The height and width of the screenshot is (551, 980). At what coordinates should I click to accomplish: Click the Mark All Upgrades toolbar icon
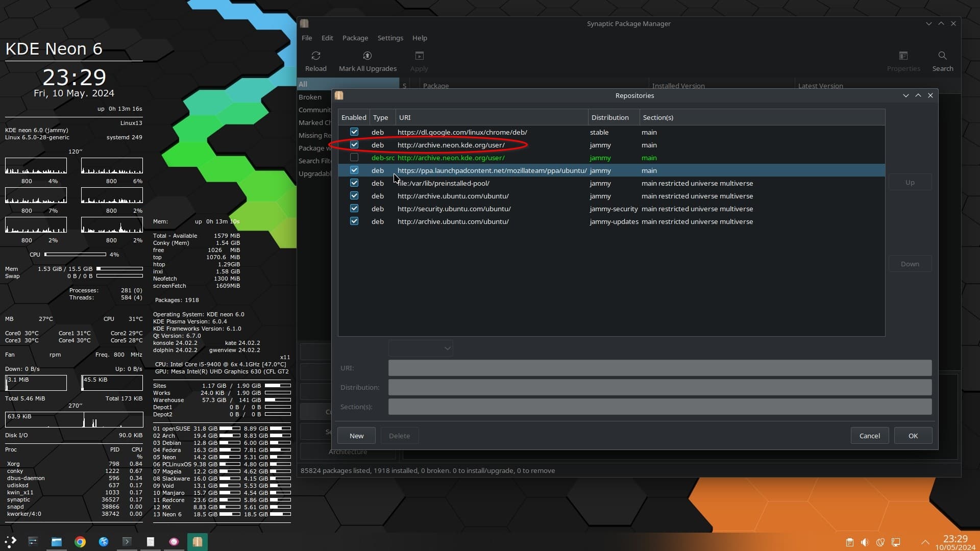[367, 56]
